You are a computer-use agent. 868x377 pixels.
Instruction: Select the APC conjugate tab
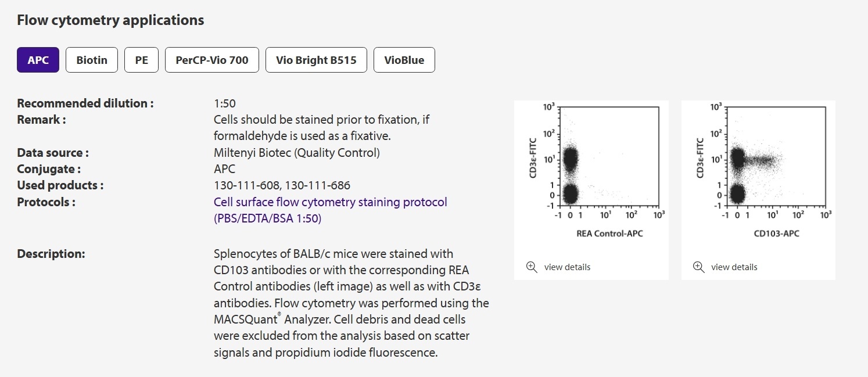pos(38,60)
